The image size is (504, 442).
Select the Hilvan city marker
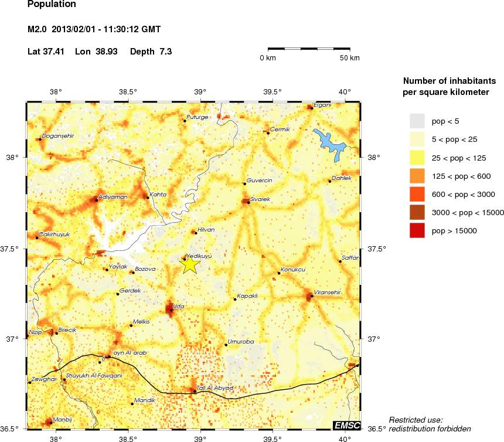pos(195,233)
